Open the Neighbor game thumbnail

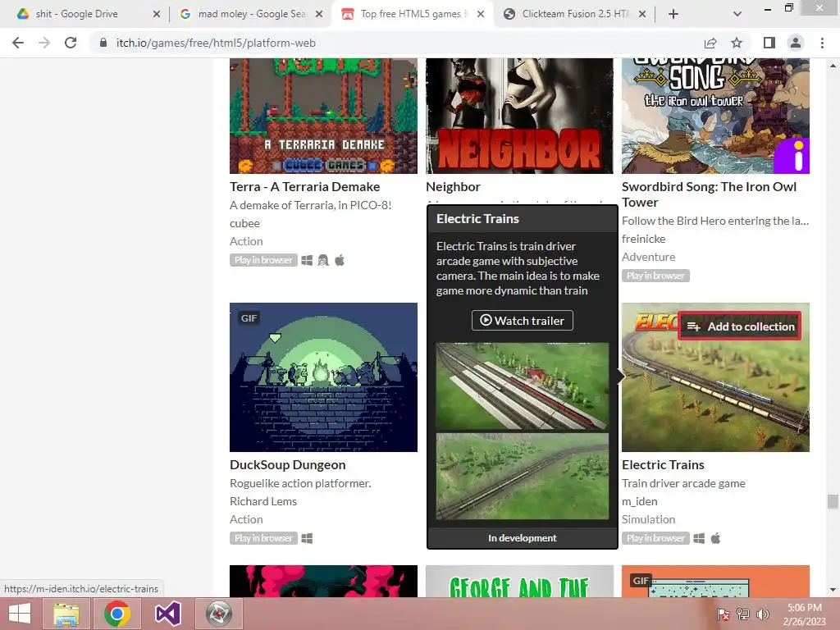pyautogui.click(x=519, y=116)
